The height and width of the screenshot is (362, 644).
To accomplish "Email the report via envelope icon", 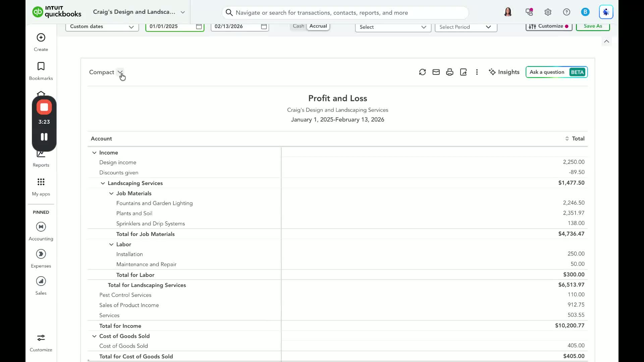I will (436, 72).
